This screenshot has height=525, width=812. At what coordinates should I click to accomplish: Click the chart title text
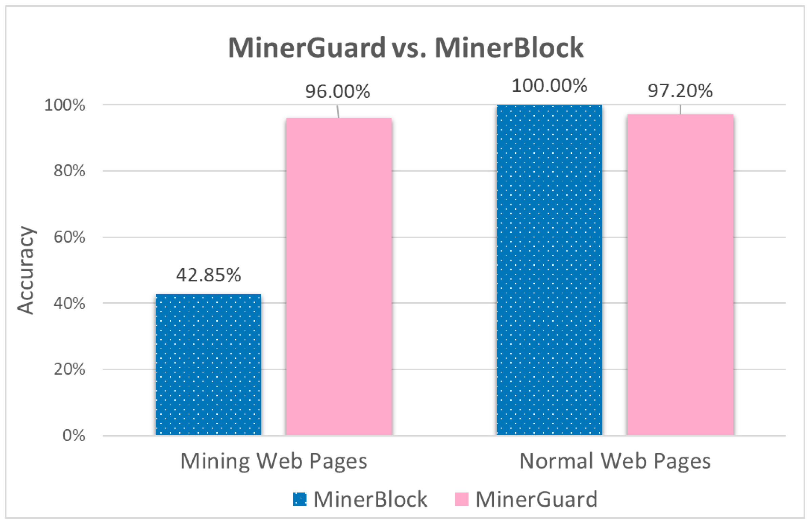(405, 29)
